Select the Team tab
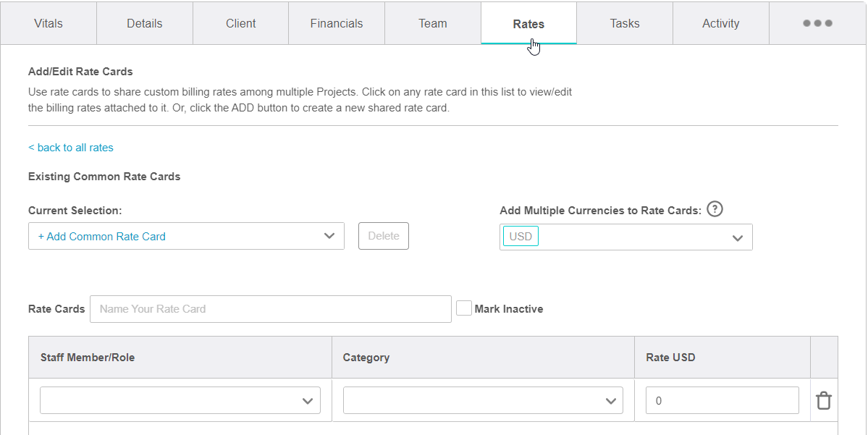Screen dimensions: 868x435 433,23
